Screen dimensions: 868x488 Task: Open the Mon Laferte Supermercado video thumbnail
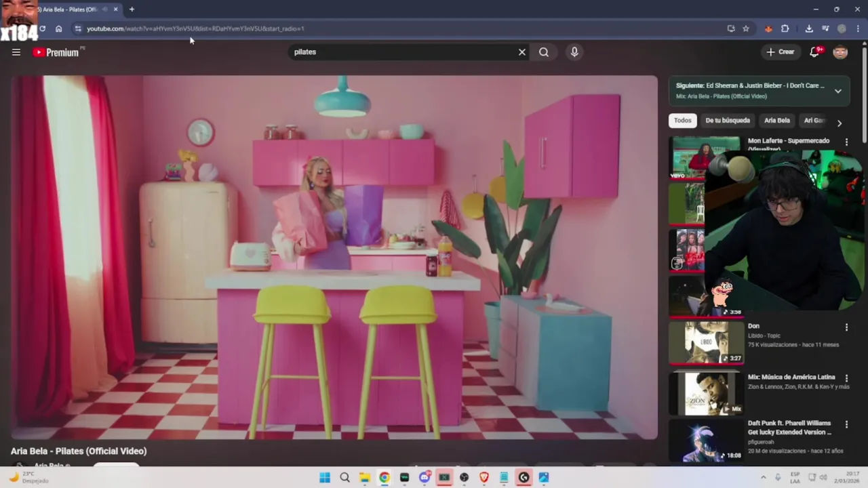click(x=705, y=157)
